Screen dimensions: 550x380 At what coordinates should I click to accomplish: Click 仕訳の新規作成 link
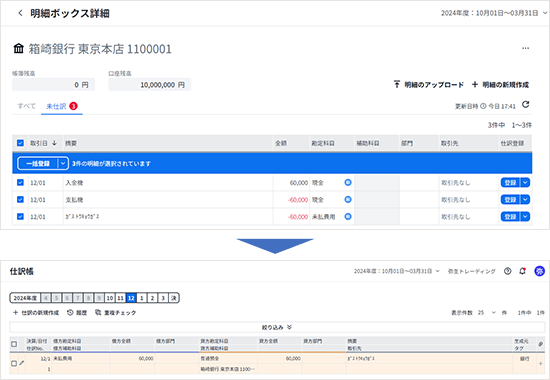[x=36, y=312]
